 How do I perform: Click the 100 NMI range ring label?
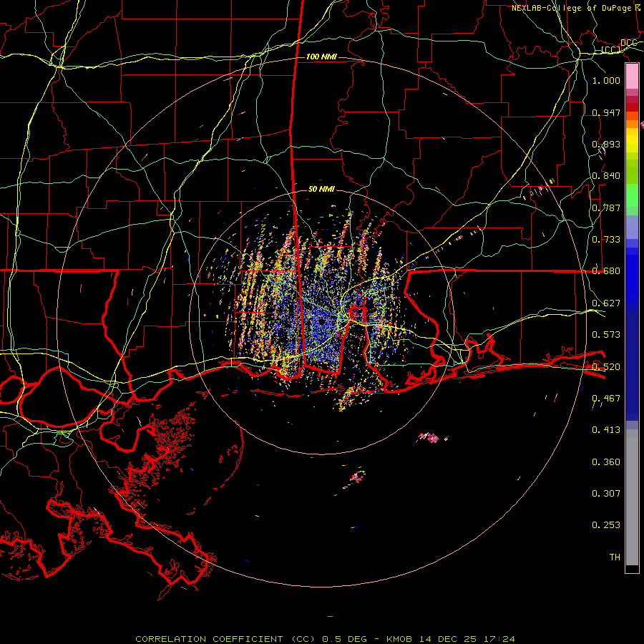321,57
